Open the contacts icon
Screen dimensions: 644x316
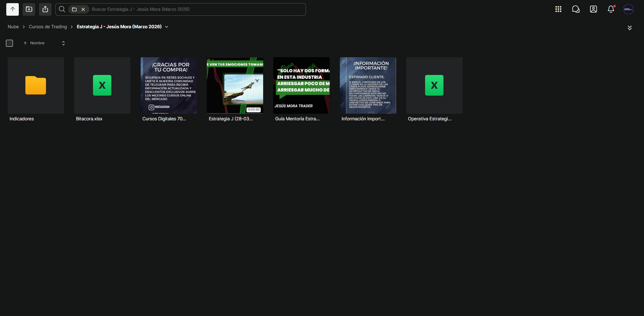593,9
